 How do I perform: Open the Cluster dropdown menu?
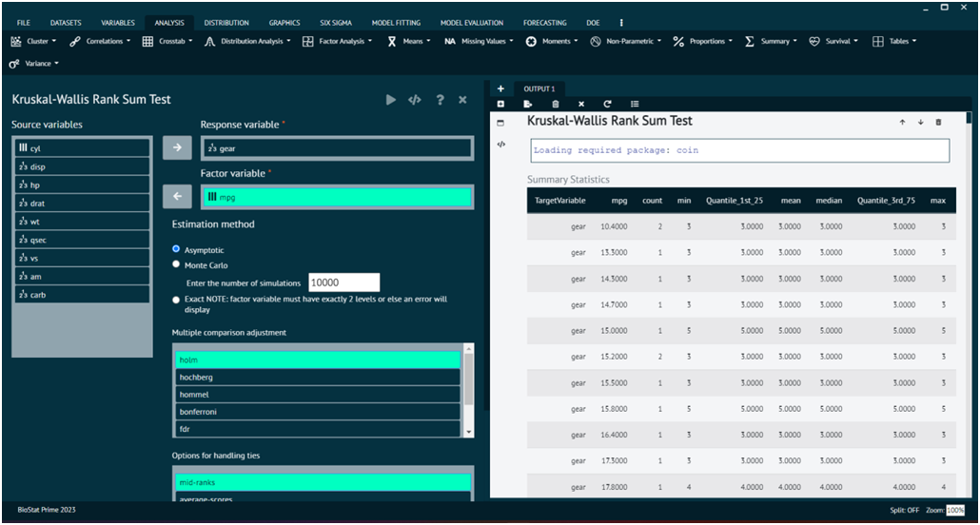tap(33, 41)
